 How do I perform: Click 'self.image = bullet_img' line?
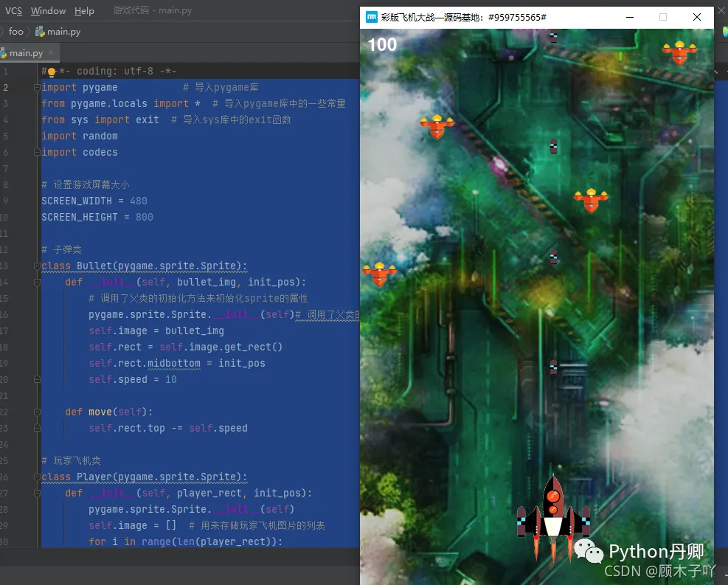[x=156, y=330]
